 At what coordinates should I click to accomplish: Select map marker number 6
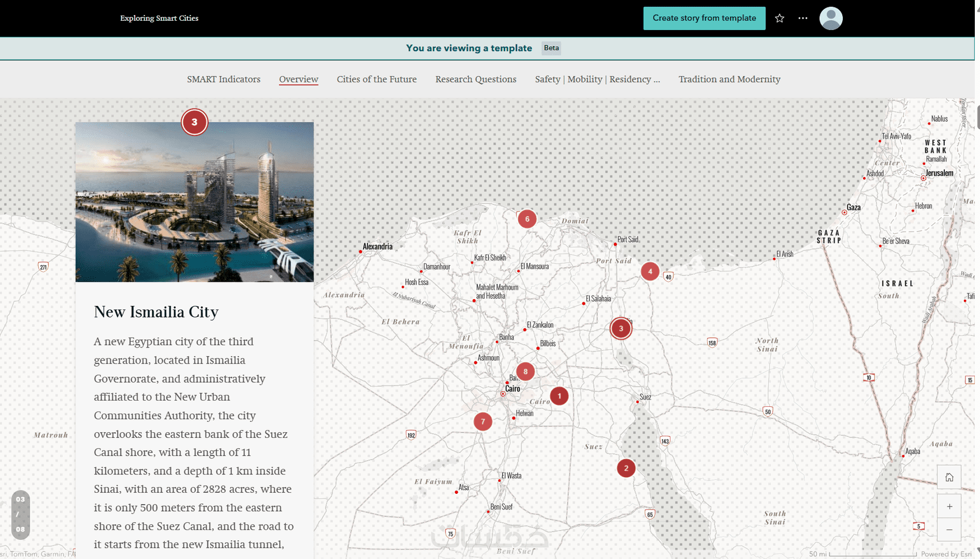click(x=527, y=219)
